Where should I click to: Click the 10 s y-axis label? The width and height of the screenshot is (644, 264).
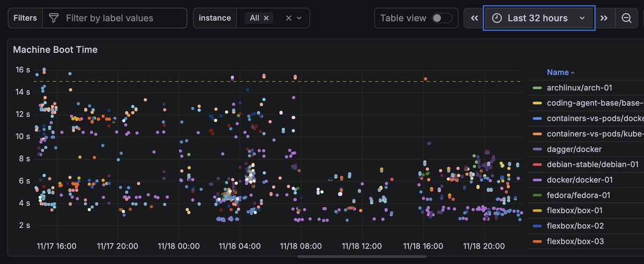(23, 136)
